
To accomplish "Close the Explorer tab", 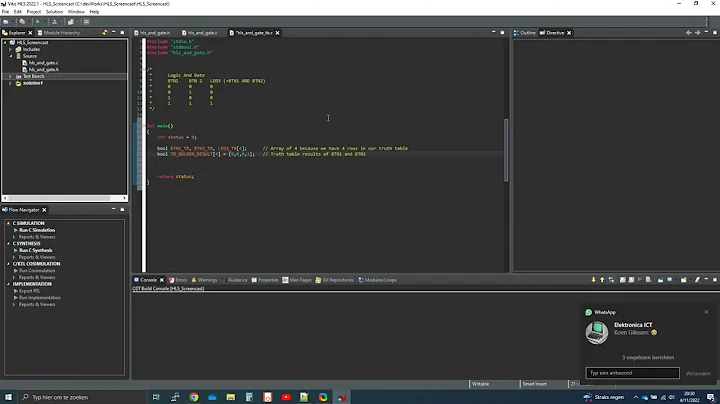I will click(x=30, y=33).
